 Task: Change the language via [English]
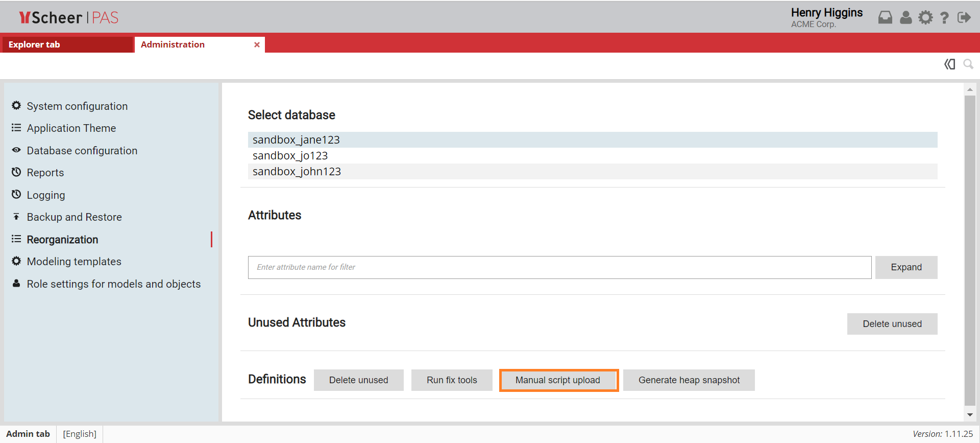click(x=80, y=434)
